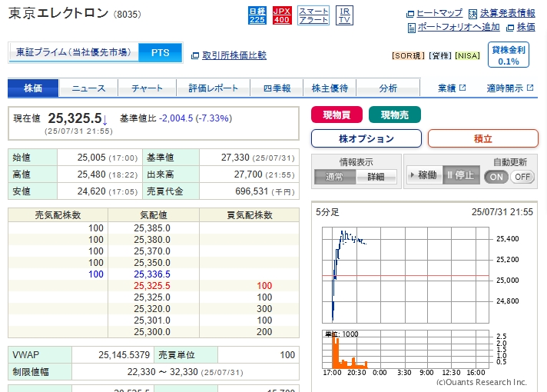Click the 現物売 button
Image resolution: width=547 pixels, height=392 pixels.
[395, 115]
